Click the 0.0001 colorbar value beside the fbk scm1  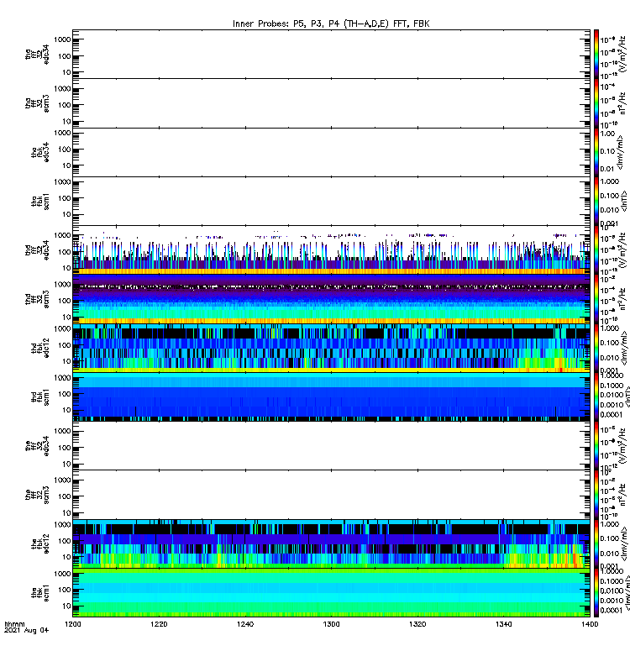click(x=611, y=610)
